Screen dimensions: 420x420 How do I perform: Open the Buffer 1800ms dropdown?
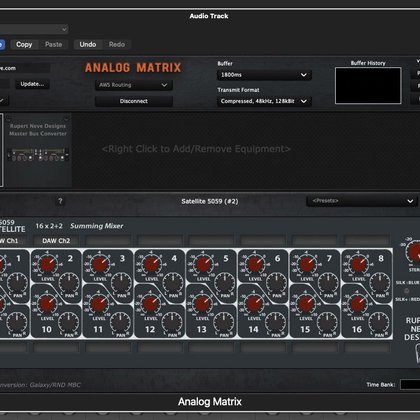point(264,75)
